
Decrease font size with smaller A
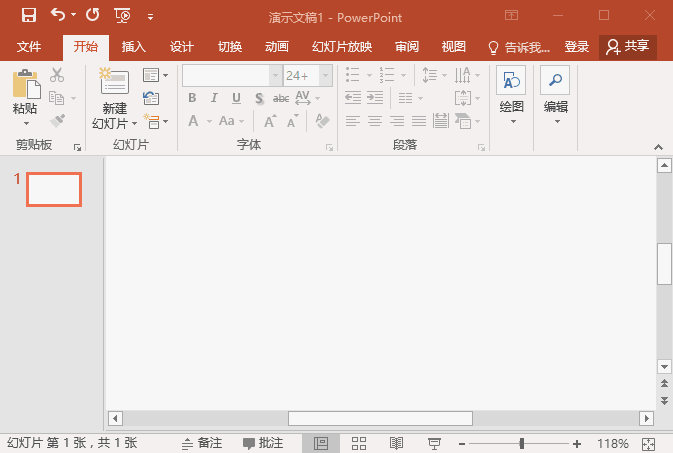[x=292, y=122]
